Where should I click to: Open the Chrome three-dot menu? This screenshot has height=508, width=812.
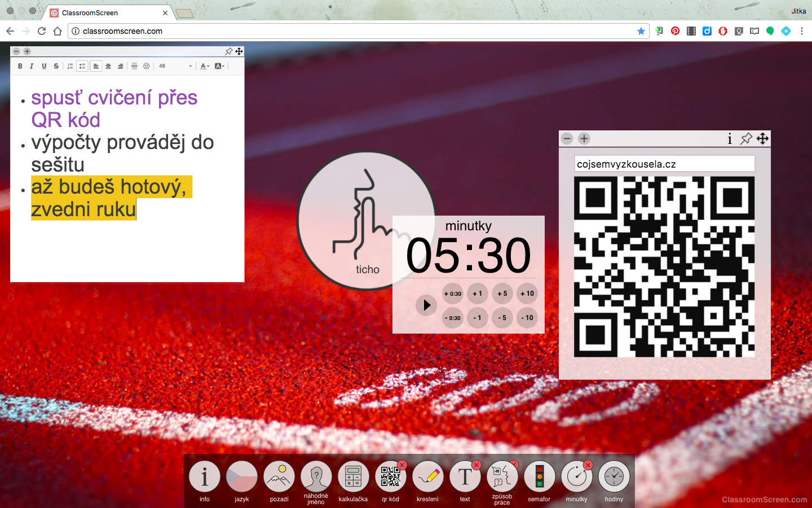[x=802, y=31]
